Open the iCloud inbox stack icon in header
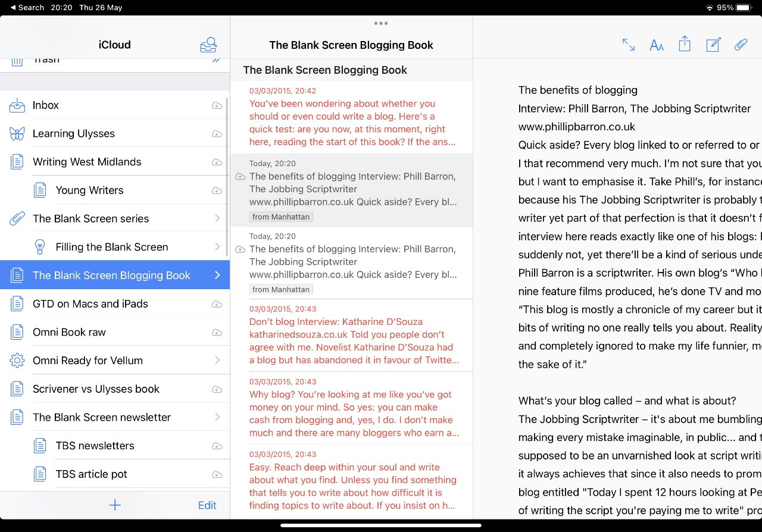The width and height of the screenshot is (762, 532). pos(208,45)
